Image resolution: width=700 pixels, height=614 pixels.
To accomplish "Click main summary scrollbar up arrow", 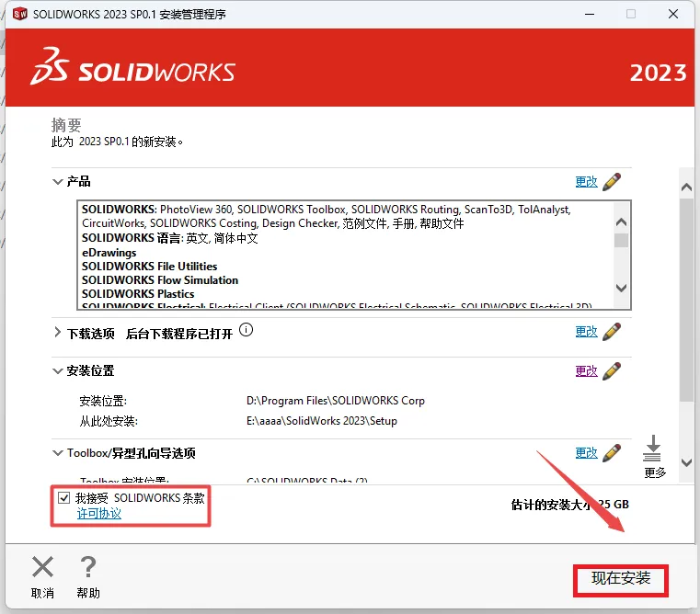I will click(686, 187).
